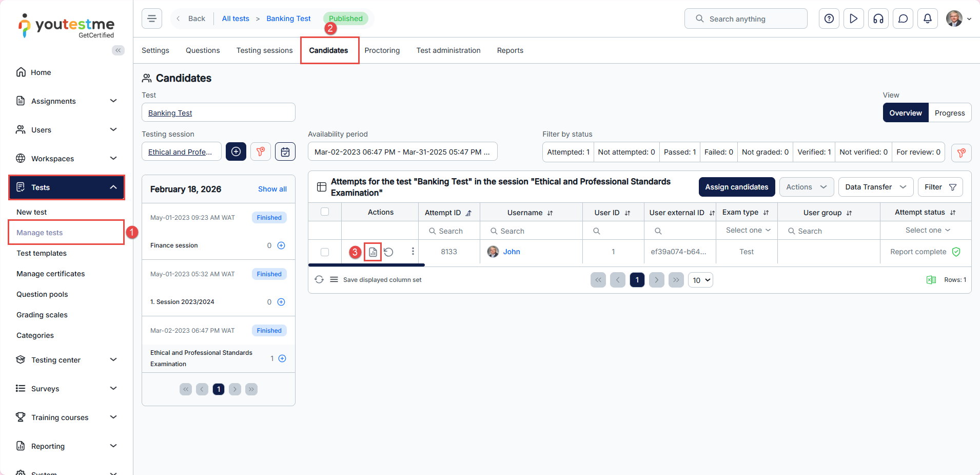Click the notification bell icon

click(x=927, y=19)
